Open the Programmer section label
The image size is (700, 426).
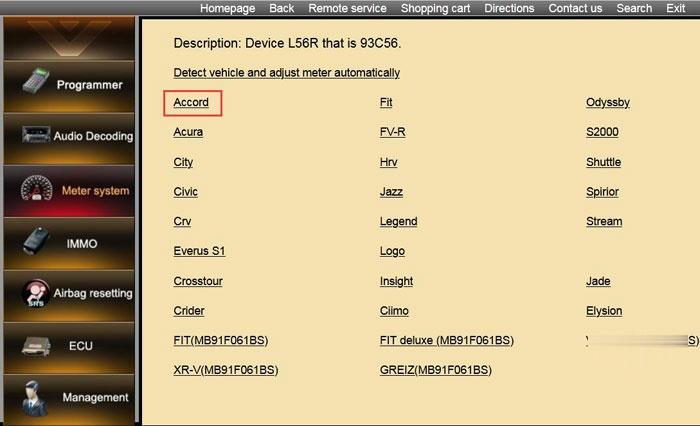pyautogui.click(x=89, y=85)
